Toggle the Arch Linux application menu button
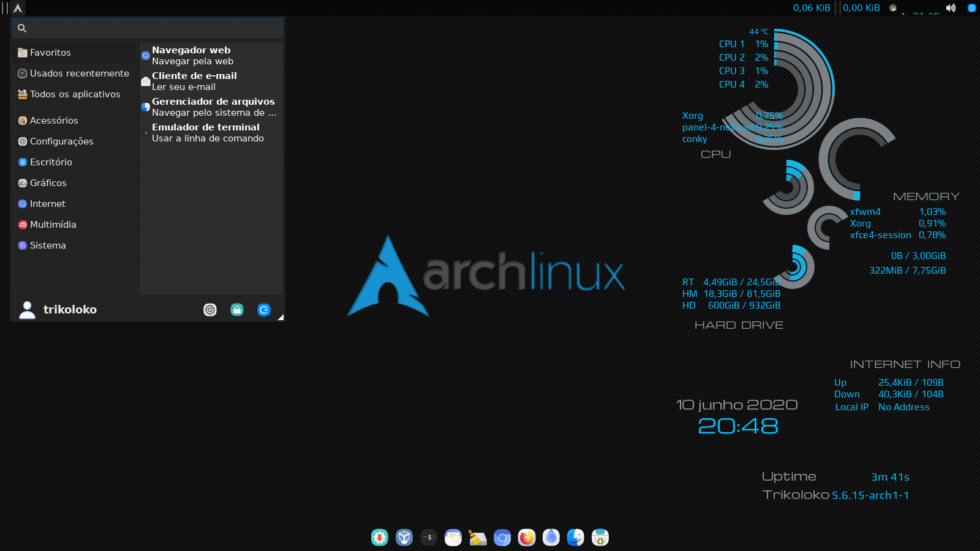This screenshot has width=980, height=551. coord(18,8)
